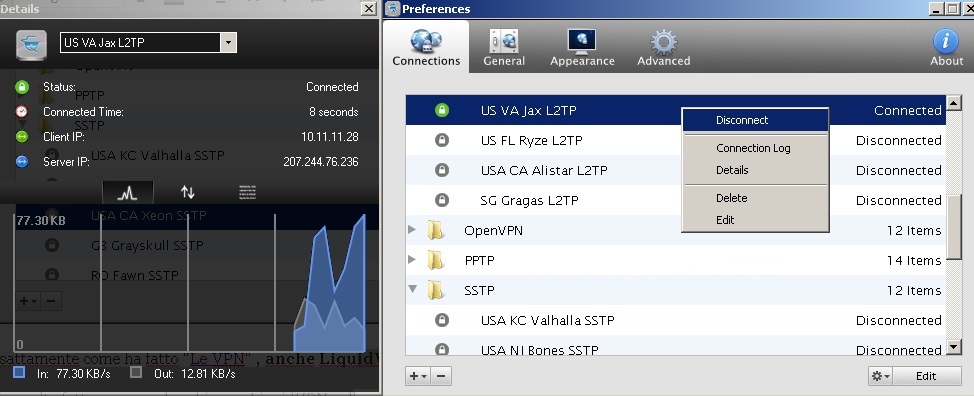Select USA KC Valhalla SSTP in Preferences list
Image resolution: width=974 pixels, height=396 pixels.
point(675,320)
